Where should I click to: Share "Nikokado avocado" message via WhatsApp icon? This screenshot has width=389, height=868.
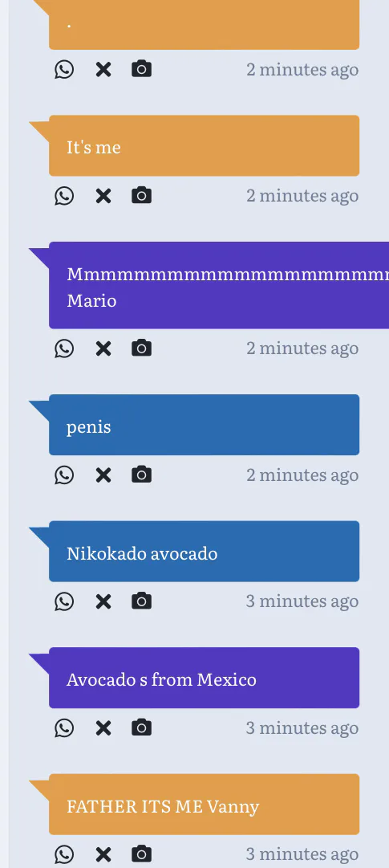[64, 601]
